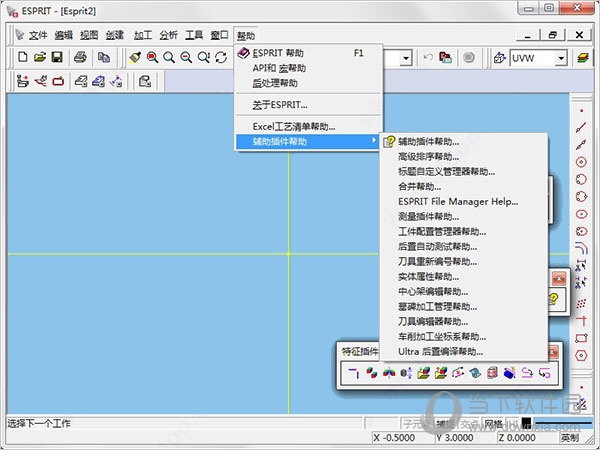Select the Ellipse tool in the right toolbar

click(x=581, y=214)
